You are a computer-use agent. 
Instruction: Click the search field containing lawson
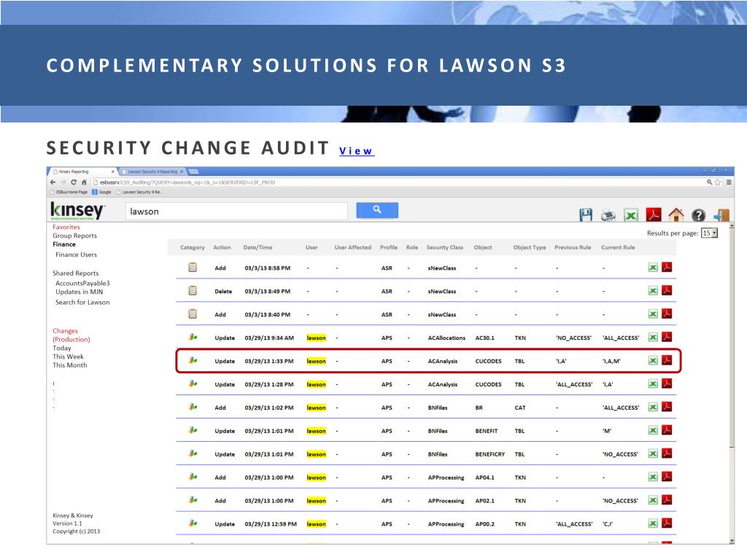pyautogui.click(x=237, y=211)
